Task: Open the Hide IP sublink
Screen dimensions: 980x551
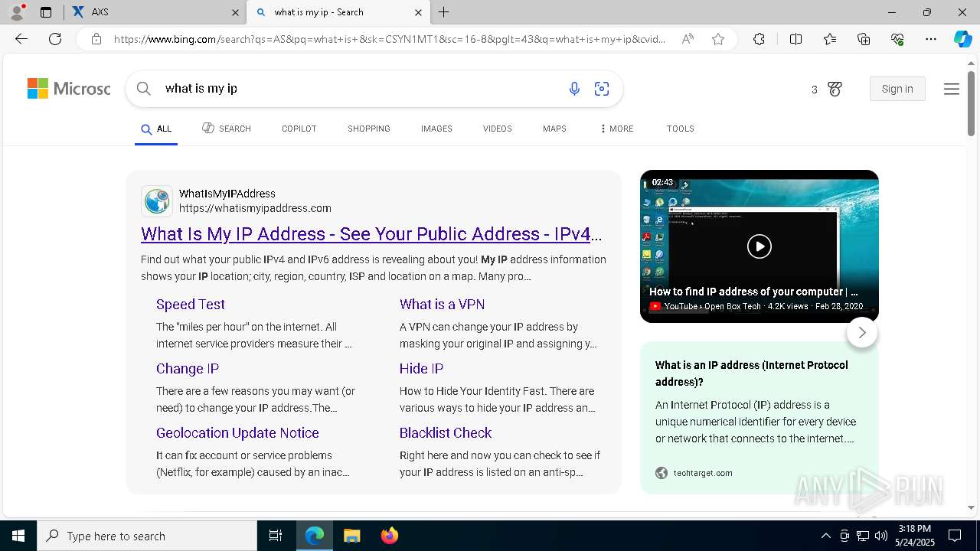Action: coord(421,368)
